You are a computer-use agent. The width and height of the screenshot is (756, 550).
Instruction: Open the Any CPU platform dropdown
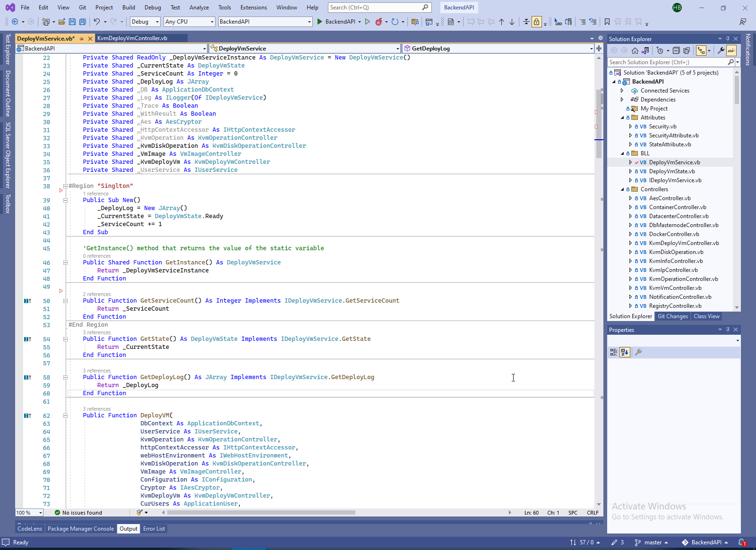coord(189,22)
